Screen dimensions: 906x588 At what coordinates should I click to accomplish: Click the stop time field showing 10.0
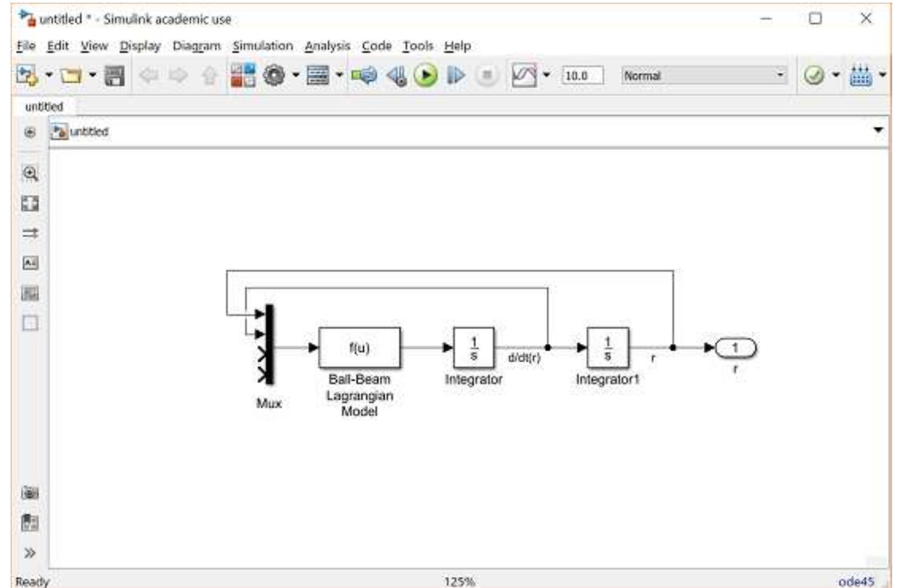583,75
